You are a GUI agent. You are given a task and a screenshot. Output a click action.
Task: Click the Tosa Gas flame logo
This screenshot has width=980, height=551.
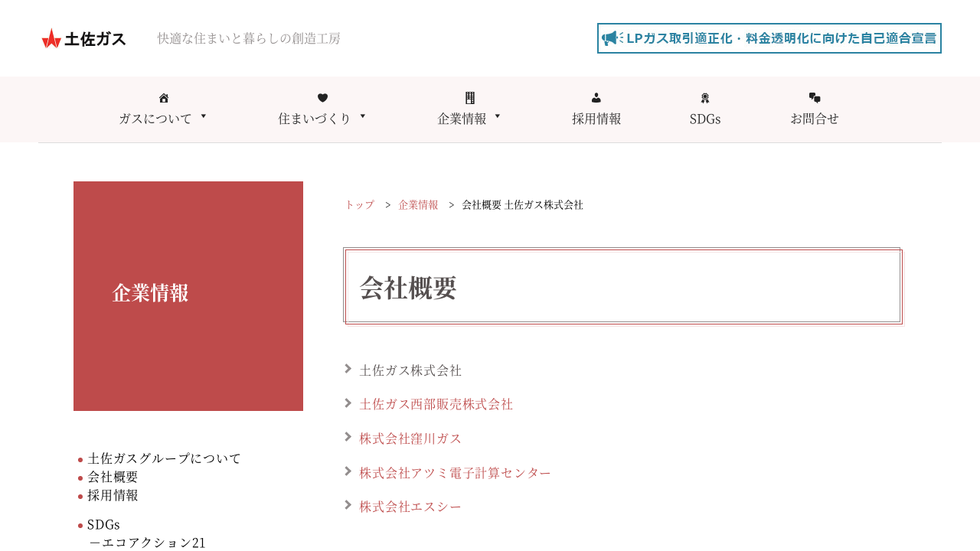coord(51,38)
